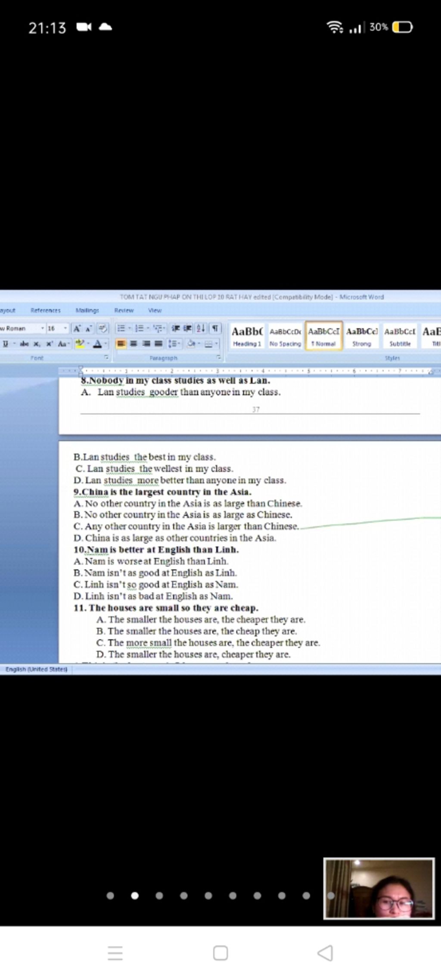The image size is (441, 980).
Task: Click the Shrink Font icon
Action: [x=88, y=328]
